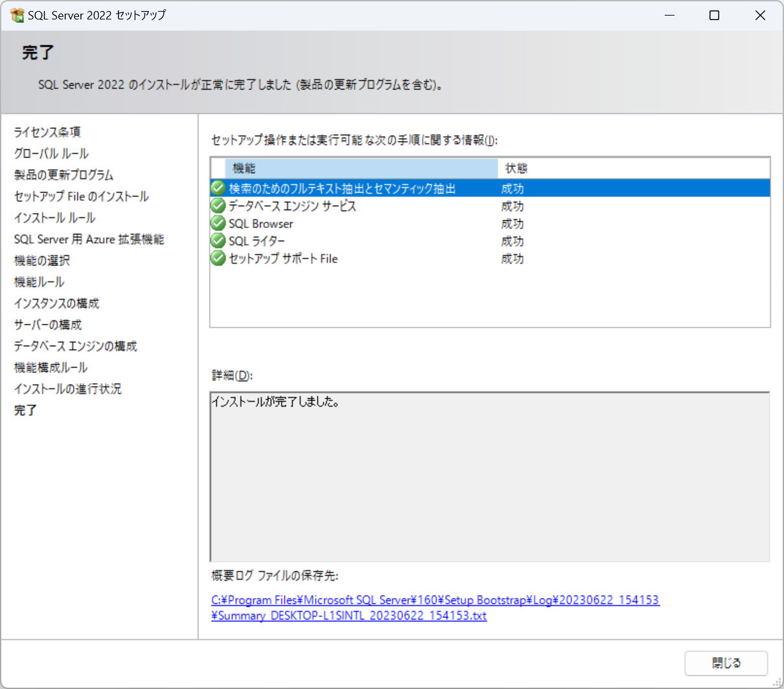The width and height of the screenshot is (784, 689).
Task: Select the SQL Browser row
Action: click(x=490, y=224)
